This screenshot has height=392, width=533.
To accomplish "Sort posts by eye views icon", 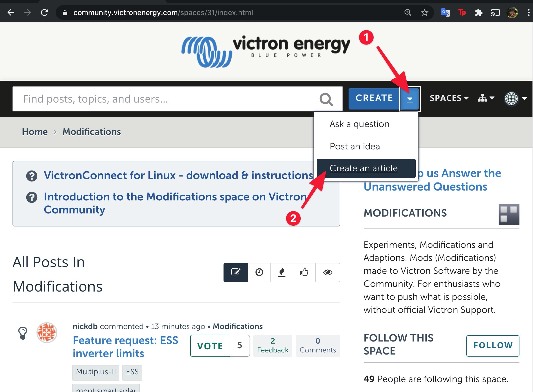I will 328,272.
